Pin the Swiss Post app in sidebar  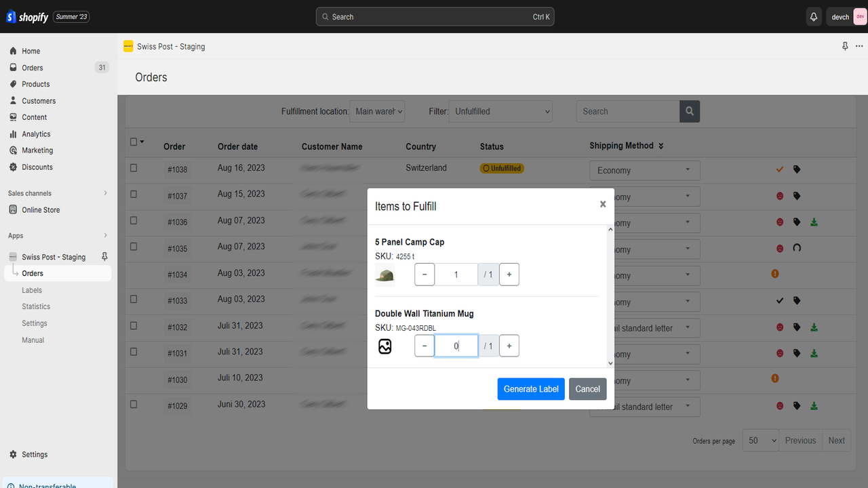pos(104,257)
